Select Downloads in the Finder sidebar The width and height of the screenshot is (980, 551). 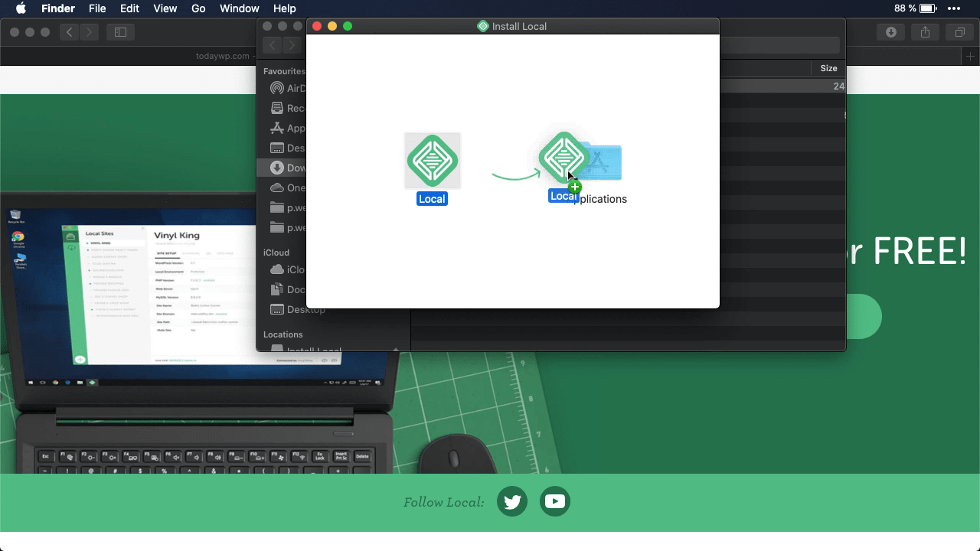point(283,168)
